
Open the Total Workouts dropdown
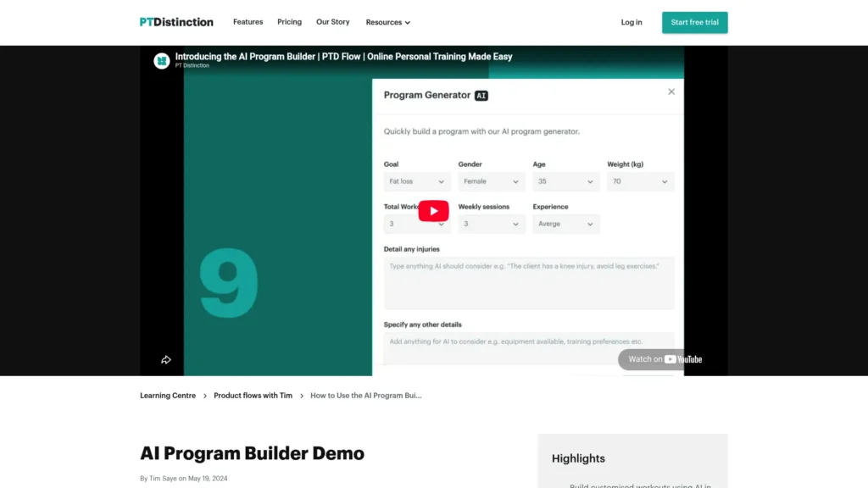coord(417,224)
